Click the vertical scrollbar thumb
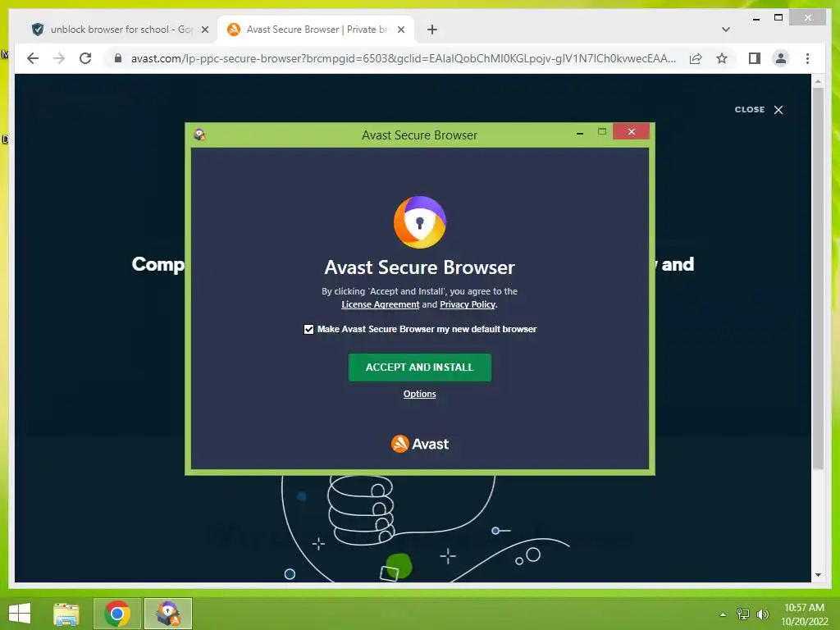Image resolution: width=840 pixels, height=630 pixels. (x=818, y=279)
